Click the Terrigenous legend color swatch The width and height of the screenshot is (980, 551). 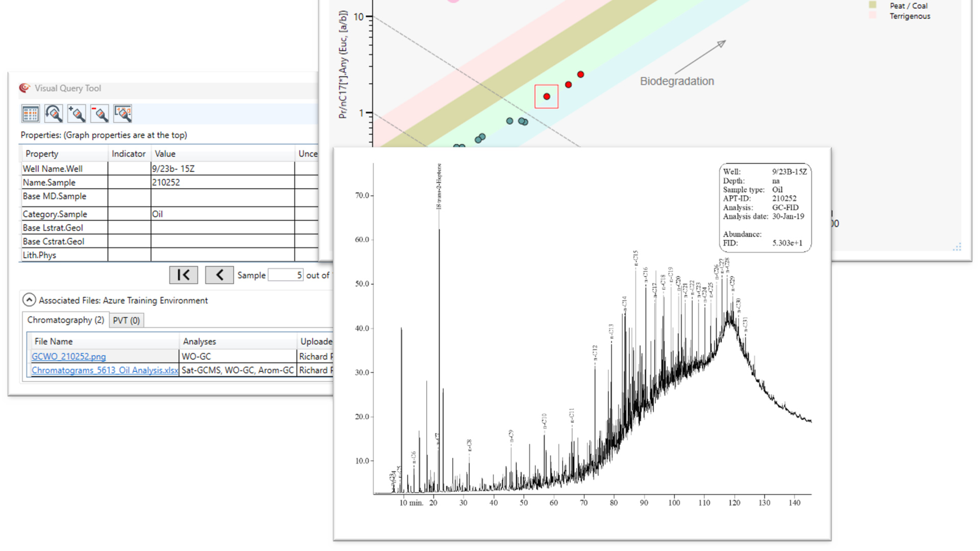(873, 16)
